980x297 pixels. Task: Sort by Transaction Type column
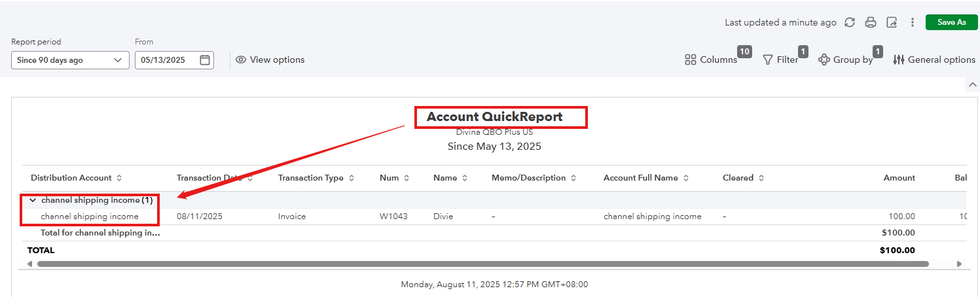tap(352, 178)
